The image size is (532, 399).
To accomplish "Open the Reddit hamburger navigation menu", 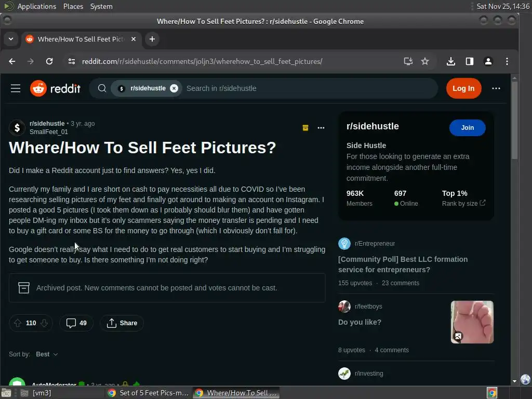I will [x=16, y=88].
